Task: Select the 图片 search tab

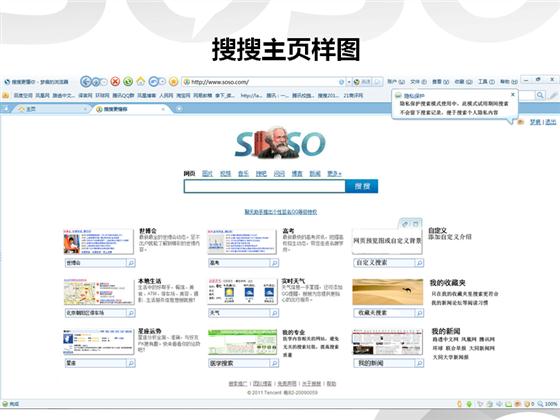Action: pyautogui.click(x=207, y=174)
